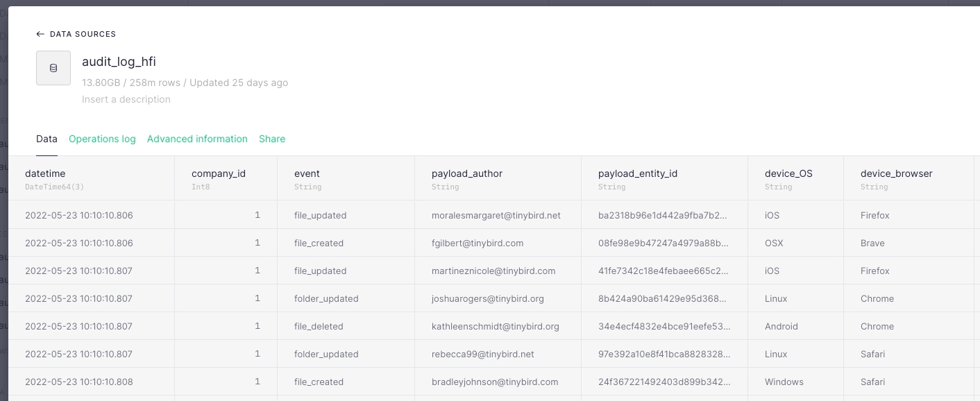Click the datetime column header
The width and height of the screenshot is (980, 401).
(x=45, y=173)
